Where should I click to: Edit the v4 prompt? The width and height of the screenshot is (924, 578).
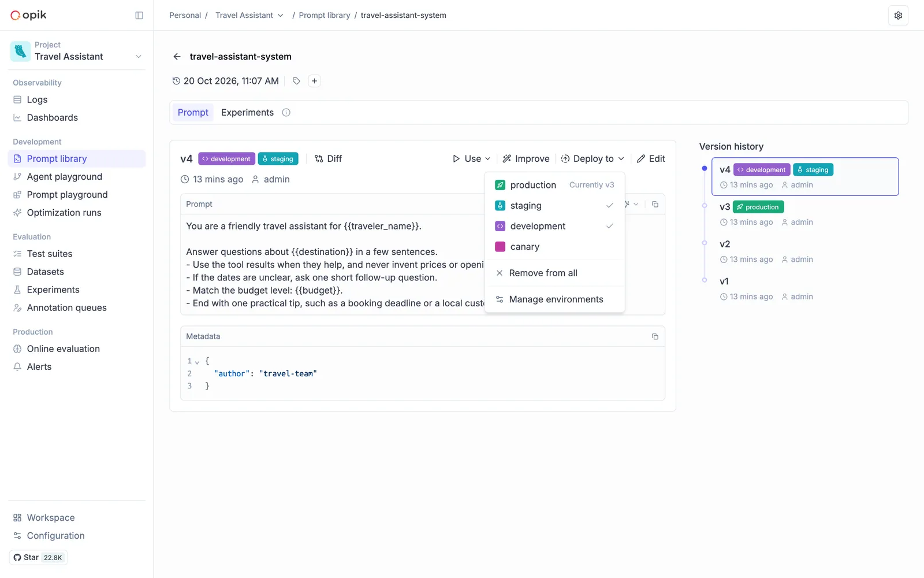651,158
